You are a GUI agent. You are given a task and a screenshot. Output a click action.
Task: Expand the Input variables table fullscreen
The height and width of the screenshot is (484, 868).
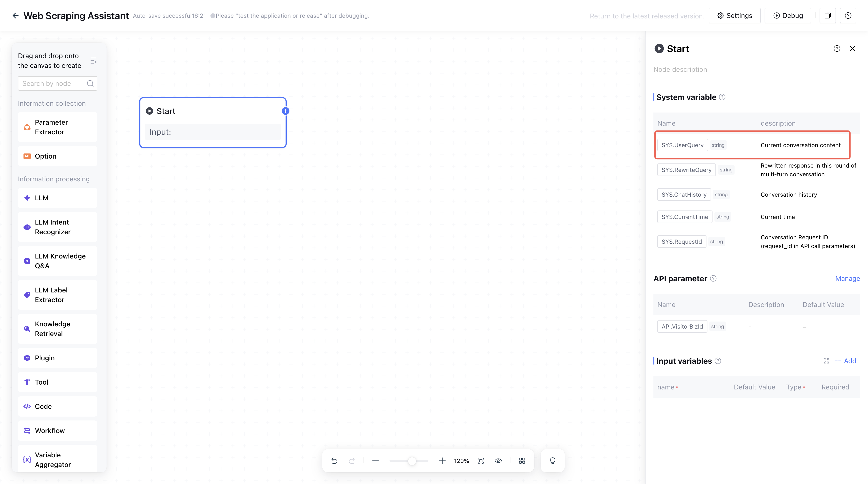[x=826, y=361]
